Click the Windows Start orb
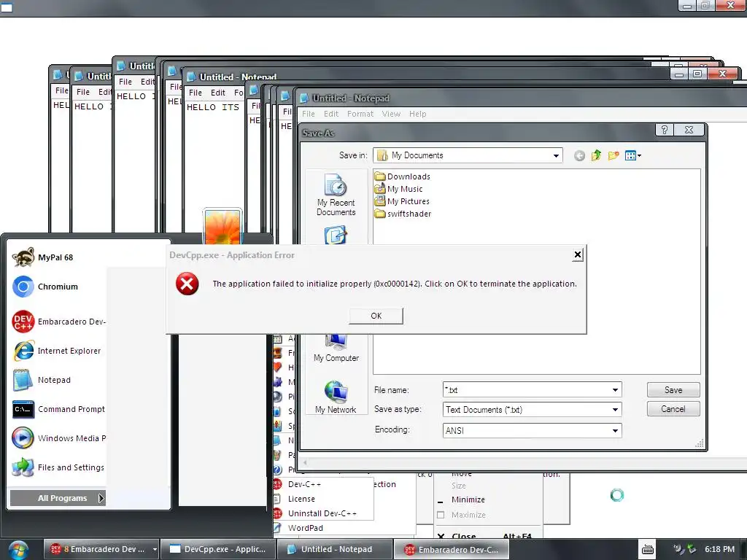 [18, 550]
